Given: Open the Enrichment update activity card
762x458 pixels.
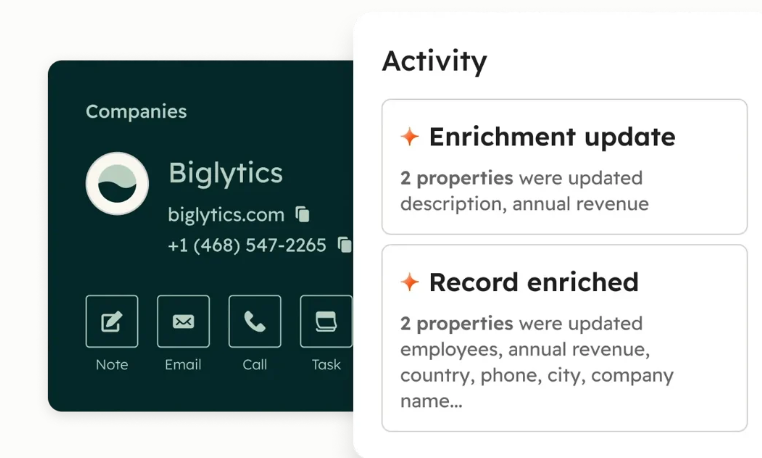Looking at the screenshot, I should [x=564, y=167].
